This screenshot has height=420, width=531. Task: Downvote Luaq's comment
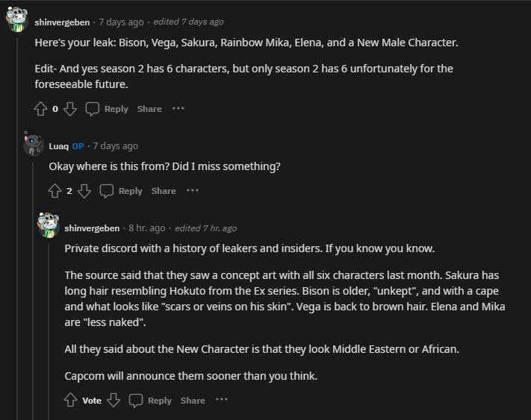pos(84,191)
